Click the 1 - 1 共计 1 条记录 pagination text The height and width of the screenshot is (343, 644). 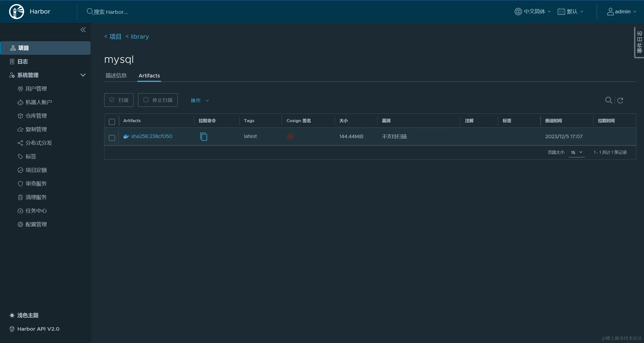[x=610, y=153]
